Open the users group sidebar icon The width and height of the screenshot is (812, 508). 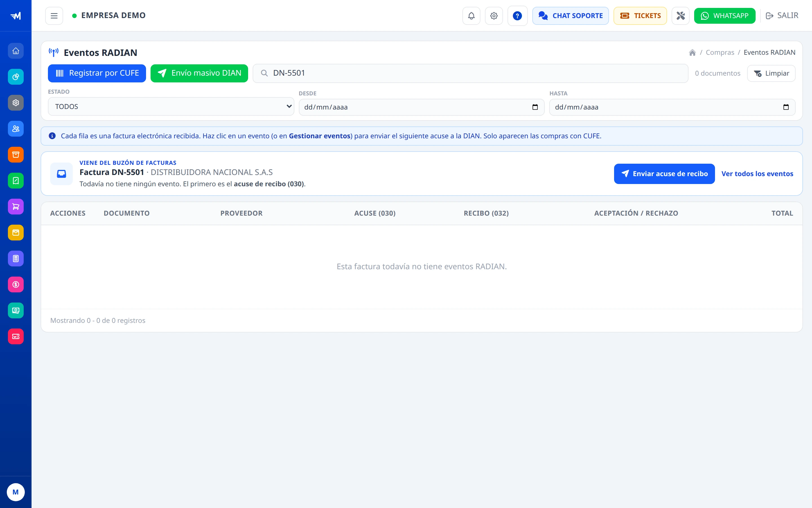[x=16, y=129]
